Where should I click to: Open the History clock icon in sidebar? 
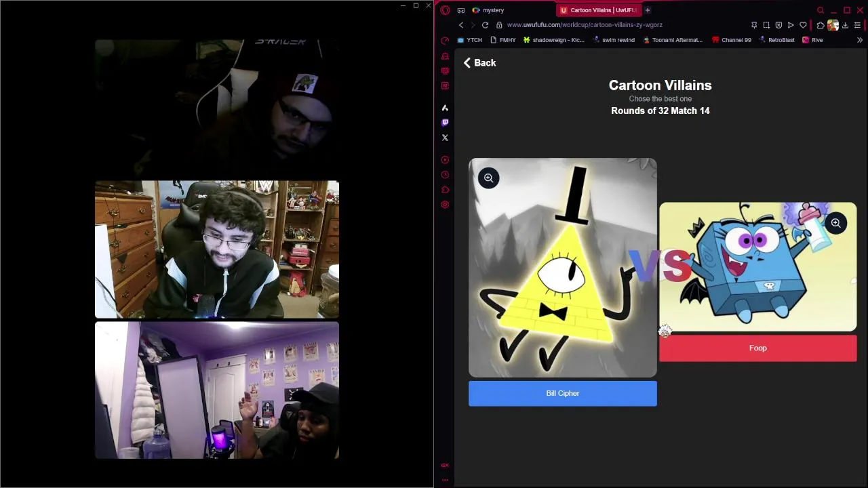click(x=445, y=175)
